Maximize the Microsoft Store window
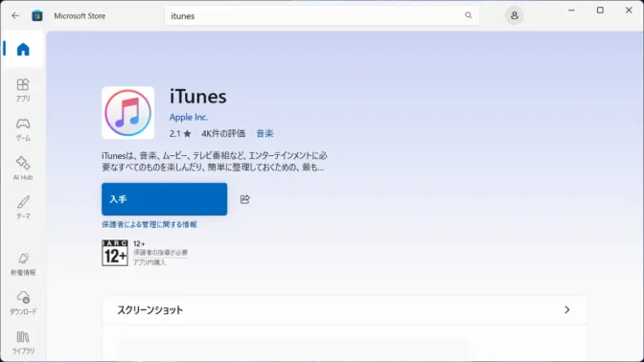The image size is (644, 362). [x=600, y=11]
